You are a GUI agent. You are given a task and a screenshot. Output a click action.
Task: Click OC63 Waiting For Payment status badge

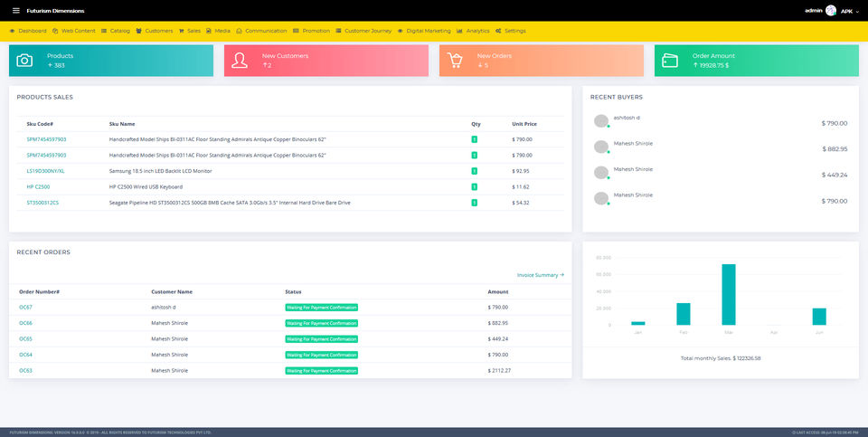[x=322, y=371]
